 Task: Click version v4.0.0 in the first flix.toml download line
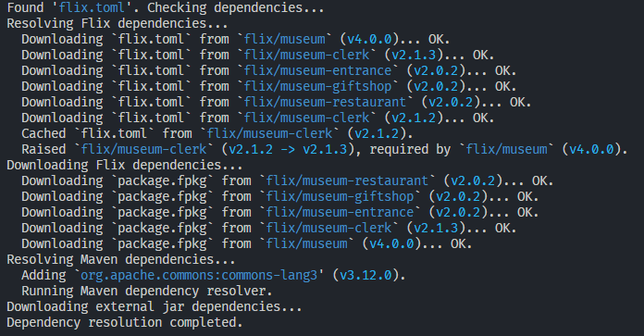pyautogui.click(x=369, y=39)
